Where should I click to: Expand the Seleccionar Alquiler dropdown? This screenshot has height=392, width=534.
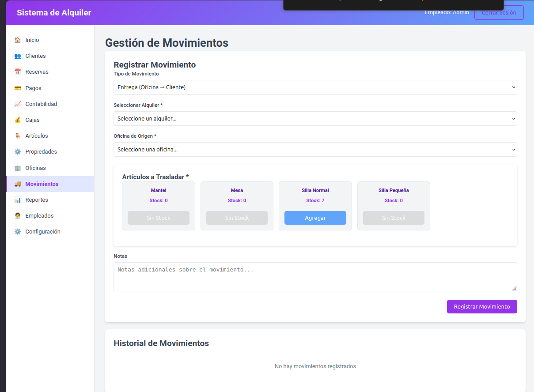(x=315, y=118)
